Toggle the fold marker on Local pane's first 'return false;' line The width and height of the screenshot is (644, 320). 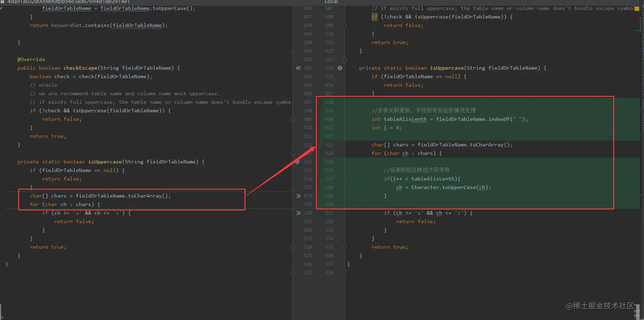[345, 26]
